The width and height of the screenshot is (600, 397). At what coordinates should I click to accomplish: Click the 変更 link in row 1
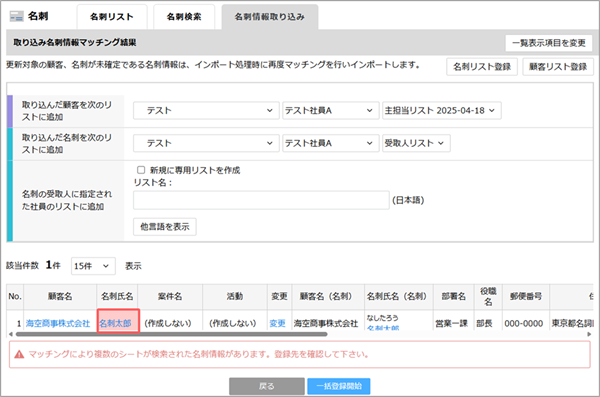(x=277, y=323)
